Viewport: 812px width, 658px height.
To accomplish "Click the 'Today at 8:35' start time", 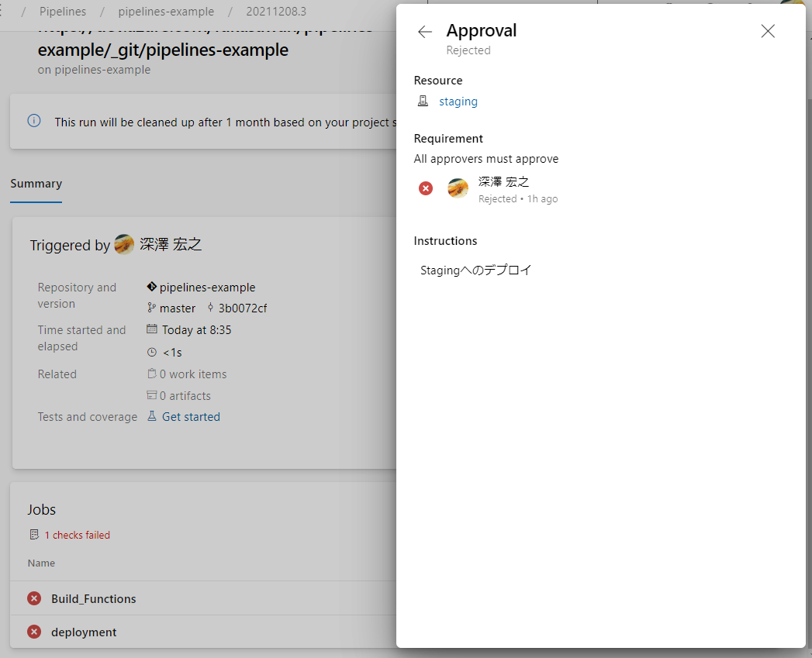I will 197,330.
